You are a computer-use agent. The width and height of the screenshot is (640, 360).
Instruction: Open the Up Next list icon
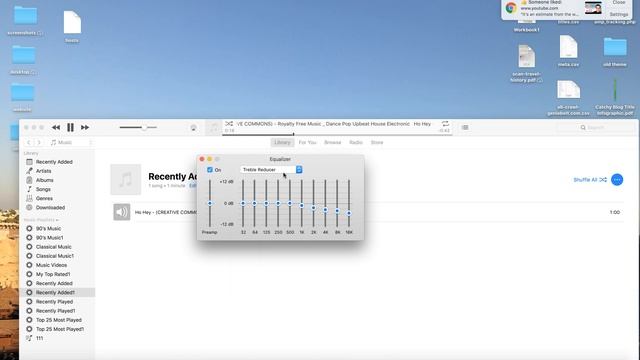tap(465, 127)
